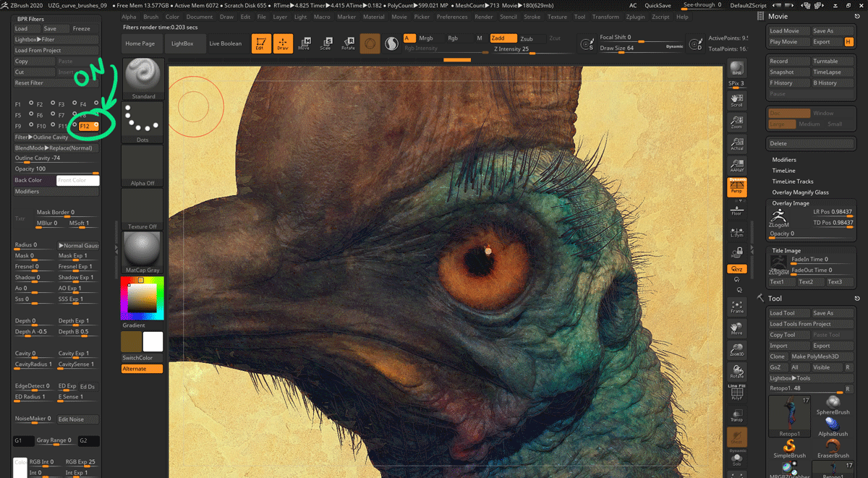Click the Retopo1 tool thumbnail
The image size is (868, 478).
point(789,416)
